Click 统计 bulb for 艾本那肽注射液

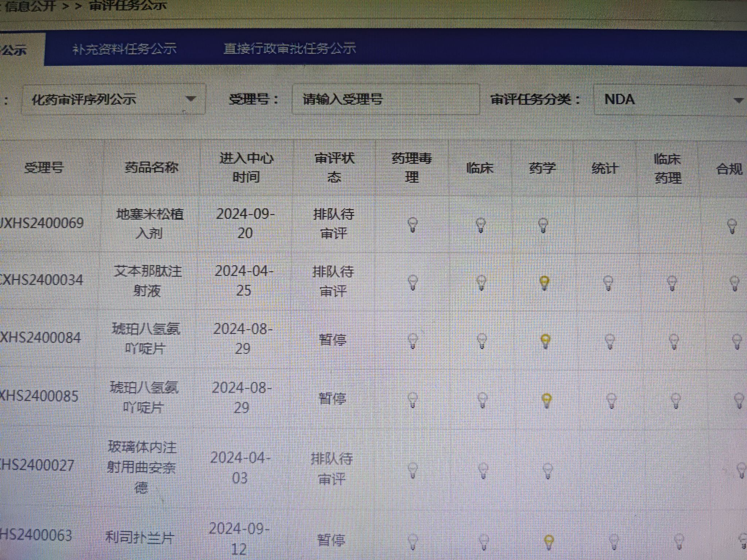click(608, 283)
